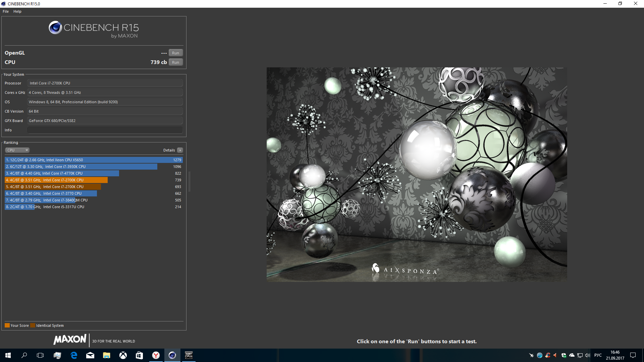Click the orange Your Score swatch
The image size is (644, 362).
coord(7,325)
